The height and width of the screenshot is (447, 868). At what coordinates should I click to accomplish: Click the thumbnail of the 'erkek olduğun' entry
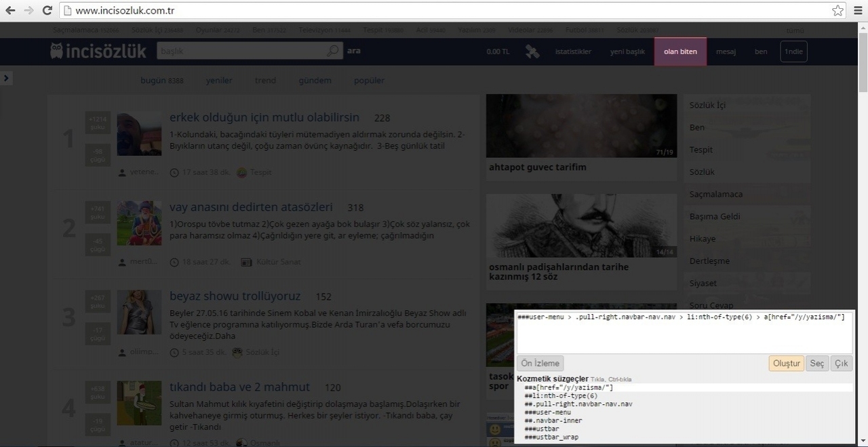139,134
